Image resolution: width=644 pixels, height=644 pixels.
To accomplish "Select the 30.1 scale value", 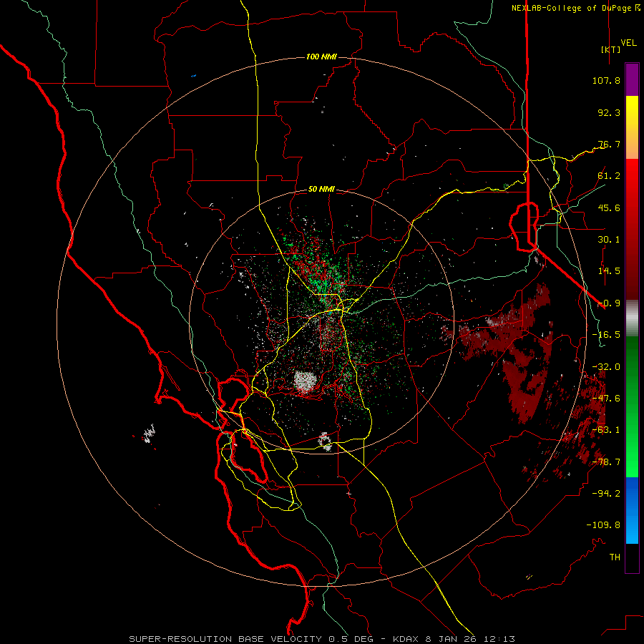I will click(609, 240).
